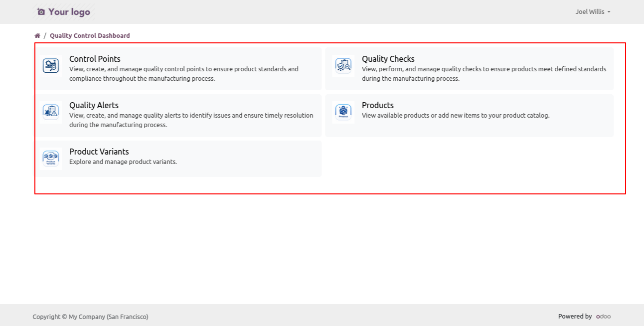Open the Quality Checks title link
Image resolution: width=644 pixels, height=326 pixels.
point(388,59)
